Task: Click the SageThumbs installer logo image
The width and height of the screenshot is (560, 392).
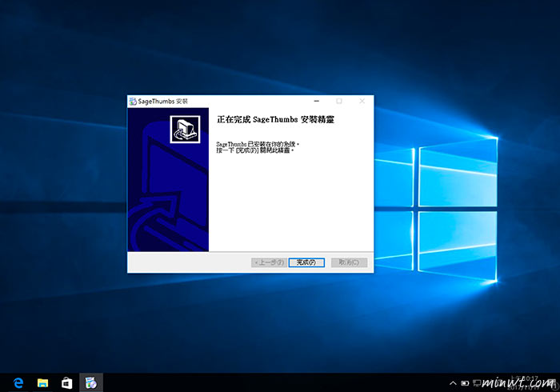Action: [185, 130]
